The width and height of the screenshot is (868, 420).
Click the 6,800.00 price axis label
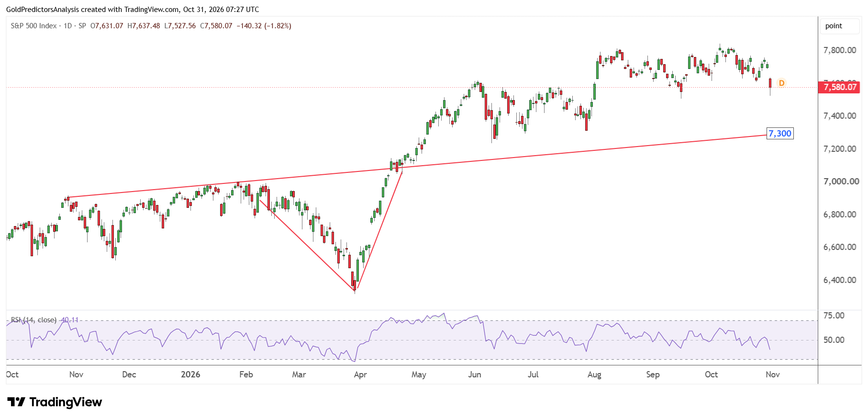pyautogui.click(x=840, y=215)
